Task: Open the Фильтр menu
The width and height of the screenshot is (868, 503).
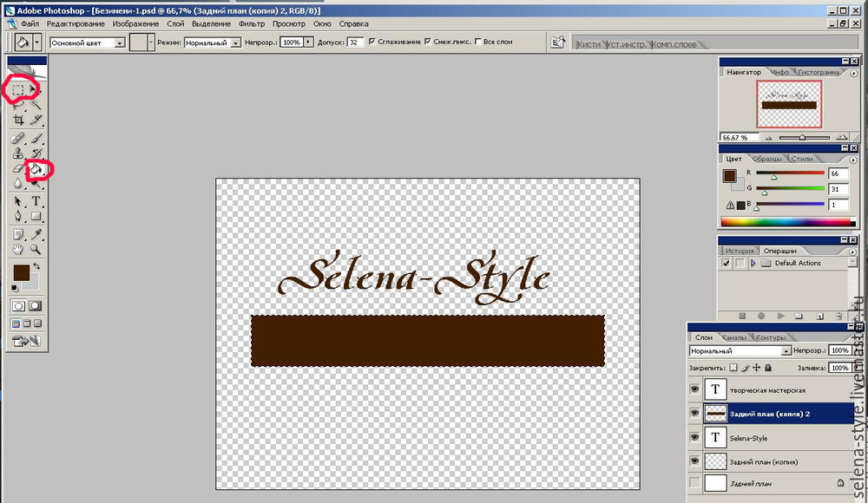Action: 252,23
